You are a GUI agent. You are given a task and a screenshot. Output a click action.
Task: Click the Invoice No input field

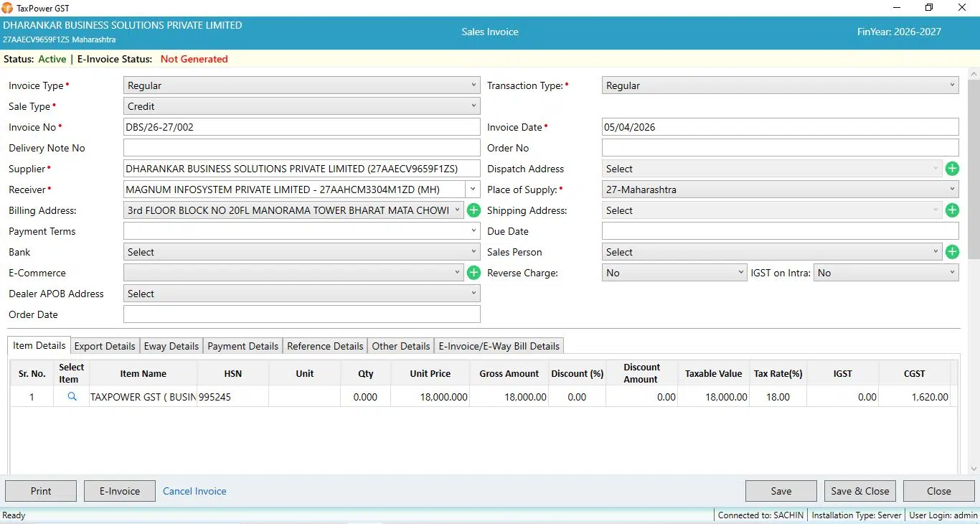tap(302, 127)
